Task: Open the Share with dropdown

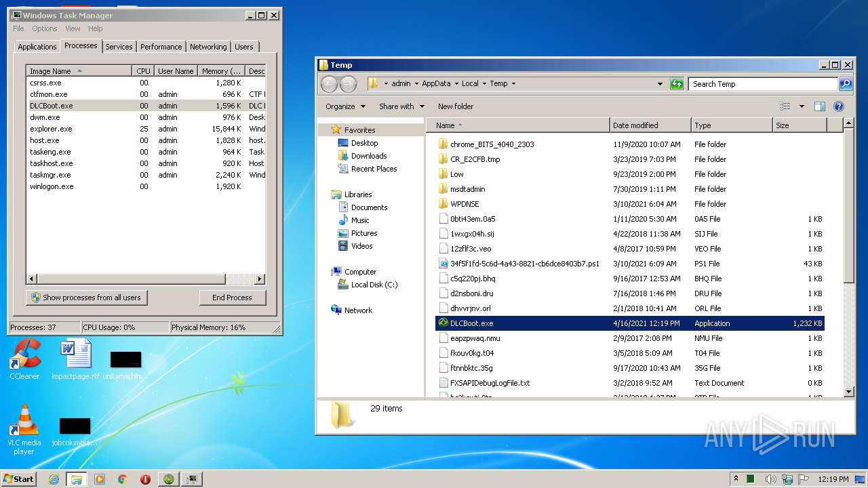Action: pyautogui.click(x=401, y=106)
